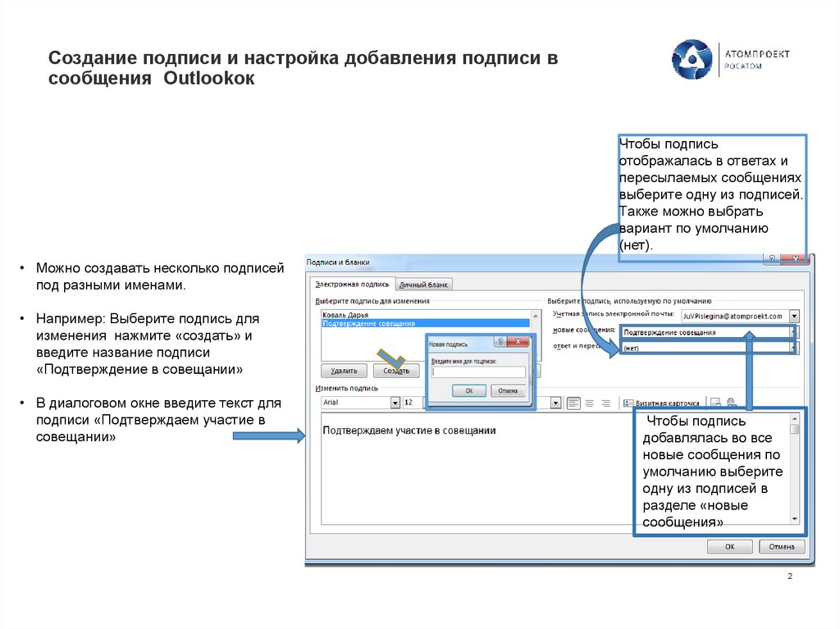Click the Создать button

click(x=396, y=370)
